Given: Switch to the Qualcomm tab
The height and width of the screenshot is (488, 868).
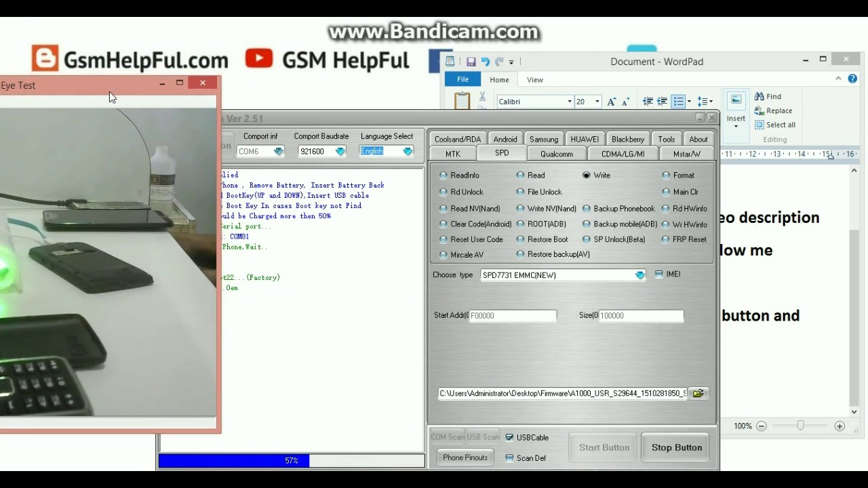Looking at the screenshot, I should coord(557,154).
